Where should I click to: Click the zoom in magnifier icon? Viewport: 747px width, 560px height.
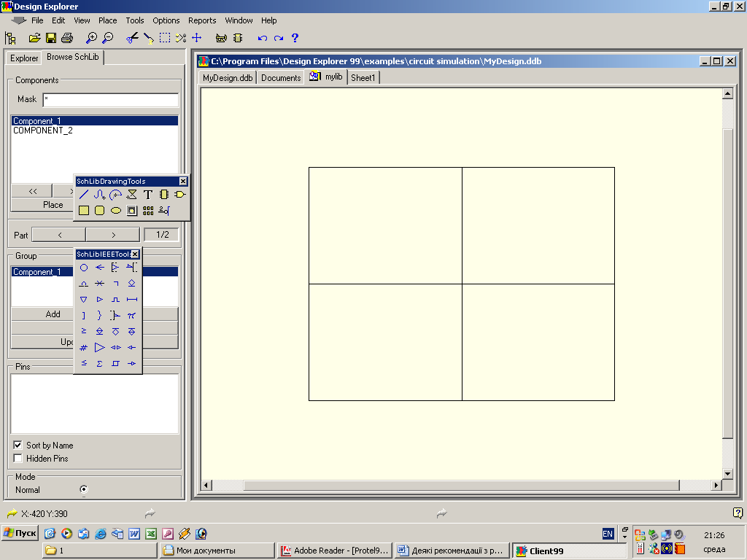click(x=91, y=38)
